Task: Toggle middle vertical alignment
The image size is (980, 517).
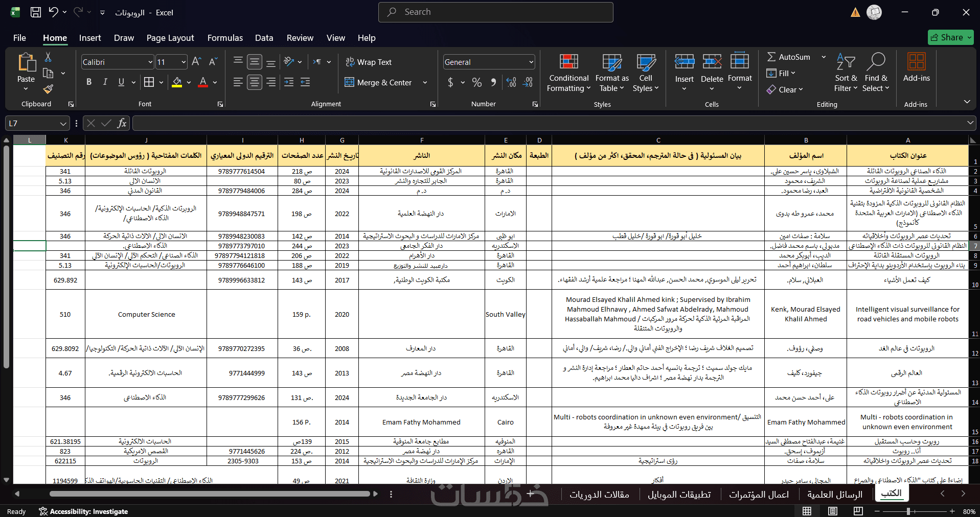Action: pyautogui.click(x=254, y=62)
